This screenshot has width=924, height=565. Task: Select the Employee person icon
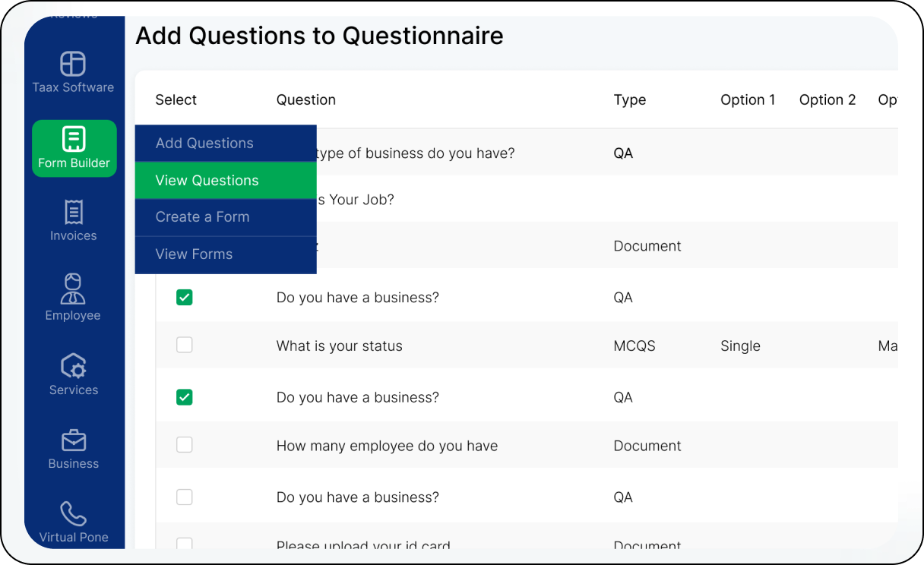tap(73, 289)
